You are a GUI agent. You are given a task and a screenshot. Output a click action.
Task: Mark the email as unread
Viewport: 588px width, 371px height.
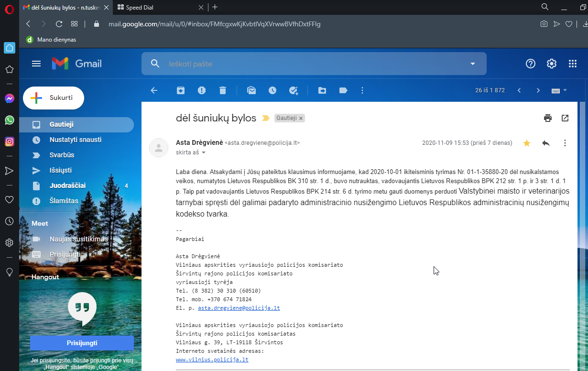[251, 90]
